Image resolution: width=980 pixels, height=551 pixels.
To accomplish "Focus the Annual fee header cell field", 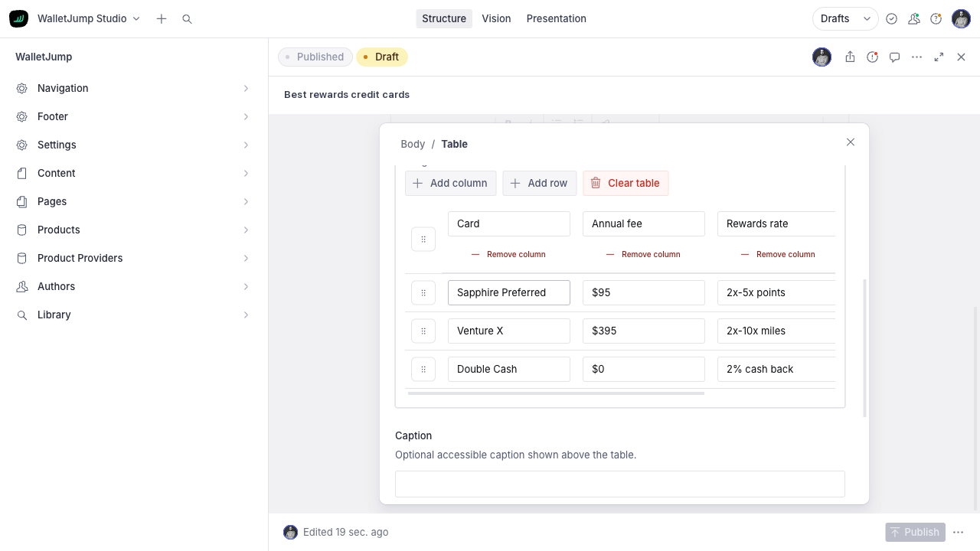I will pos(644,223).
